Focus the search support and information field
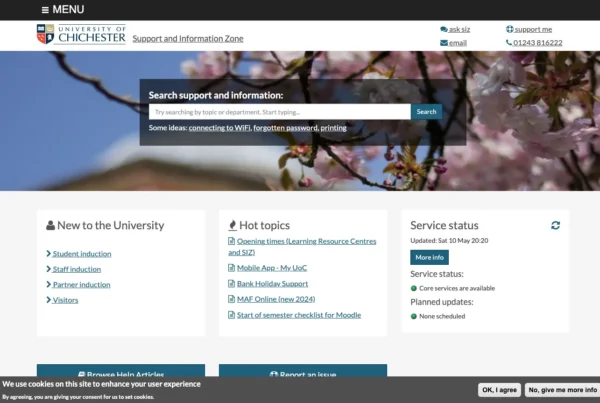The height and width of the screenshot is (403, 600). (280, 112)
